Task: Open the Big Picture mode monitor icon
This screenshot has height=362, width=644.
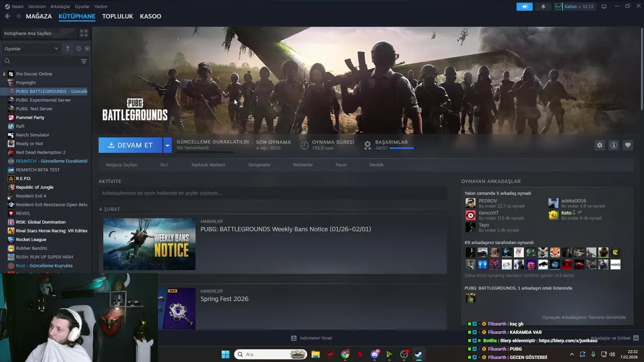Action: tap(604, 7)
